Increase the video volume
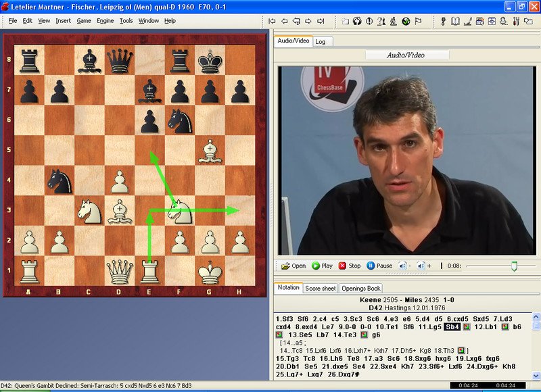 424,266
